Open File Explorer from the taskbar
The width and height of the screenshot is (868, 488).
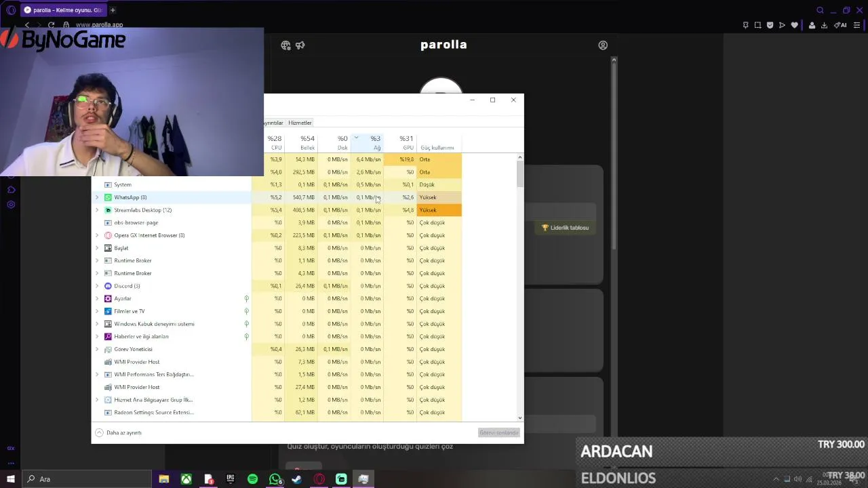pos(163,479)
